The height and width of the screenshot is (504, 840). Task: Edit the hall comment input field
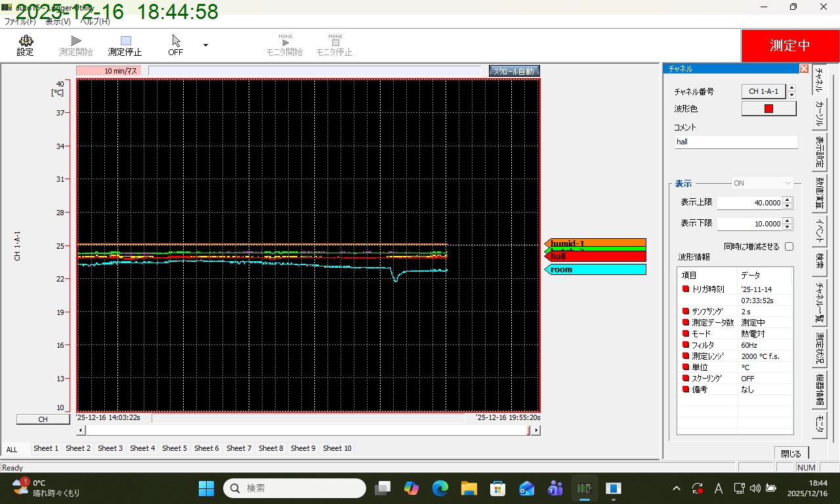click(736, 142)
